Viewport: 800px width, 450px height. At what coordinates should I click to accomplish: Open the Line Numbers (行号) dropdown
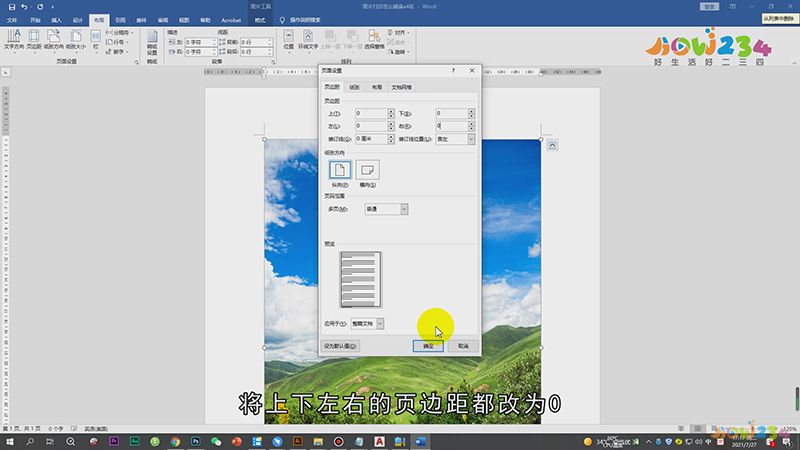tap(117, 42)
